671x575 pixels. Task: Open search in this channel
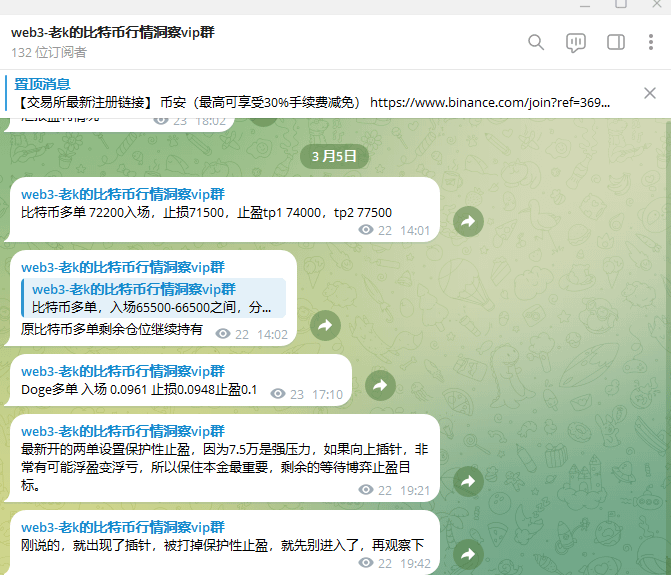click(x=536, y=42)
